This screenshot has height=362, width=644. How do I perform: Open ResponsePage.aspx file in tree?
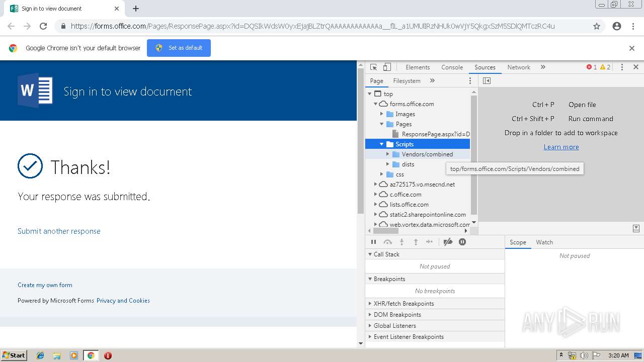[431, 134]
